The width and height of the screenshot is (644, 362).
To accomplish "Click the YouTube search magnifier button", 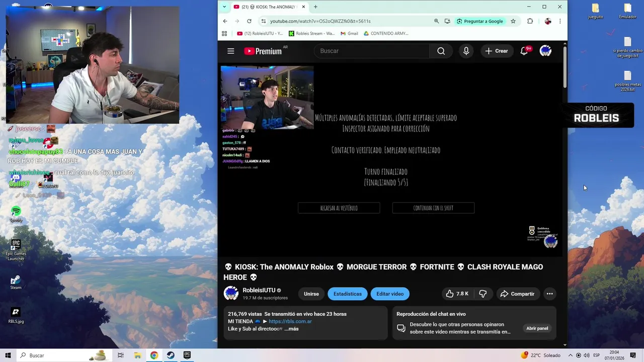I will pyautogui.click(x=441, y=51).
